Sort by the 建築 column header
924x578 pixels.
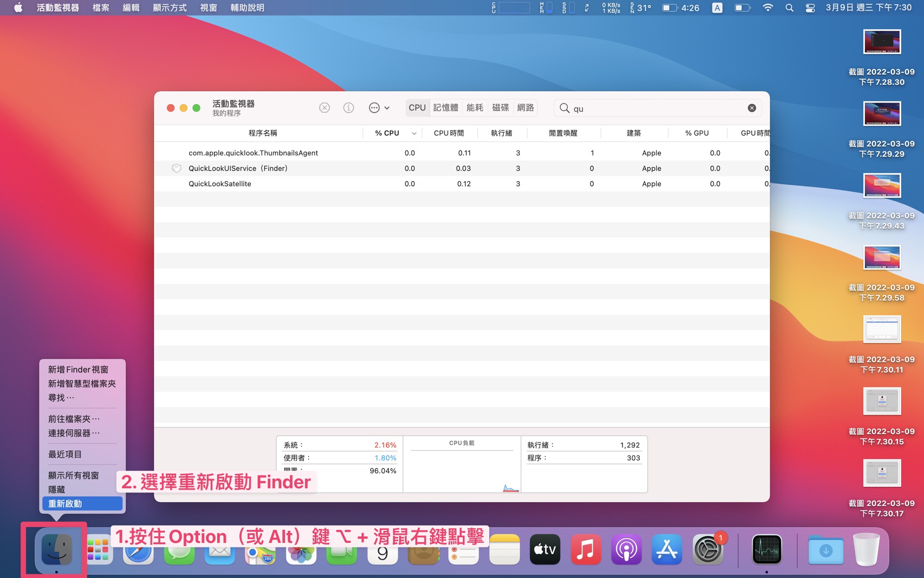(633, 133)
